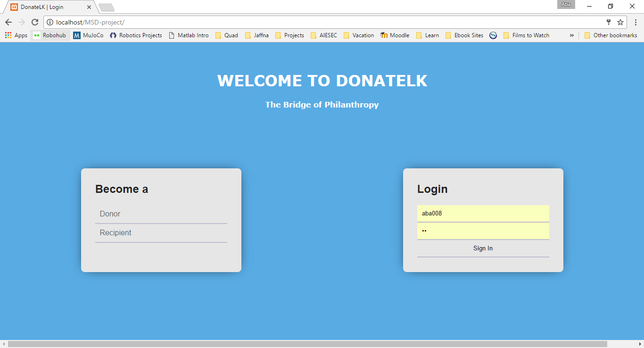Open the globe-icon bookmark beside Ebook Sites
644x348 pixels.
click(493, 35)
